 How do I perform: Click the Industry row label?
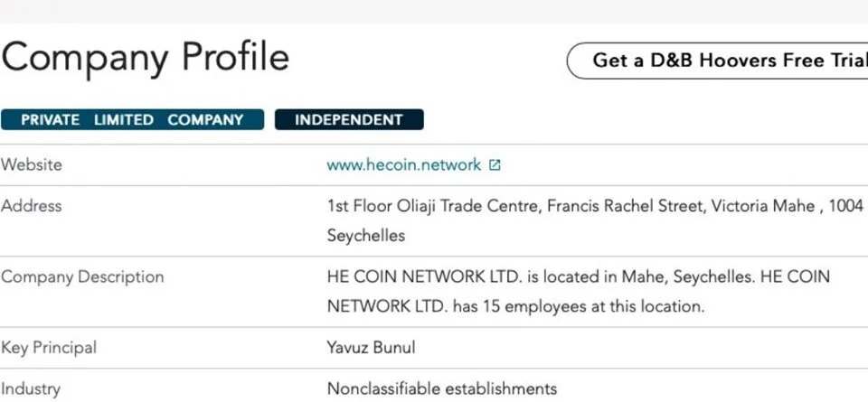click(x=31, y=389)
